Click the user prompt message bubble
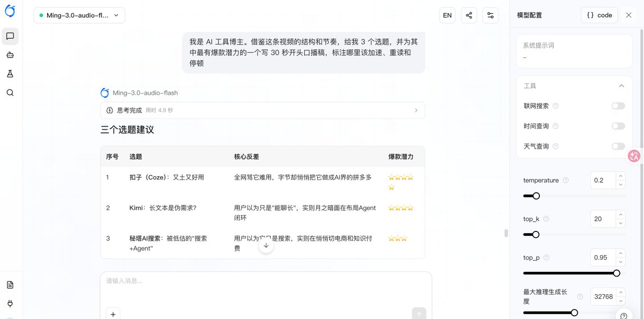 (x=304, y=52)
